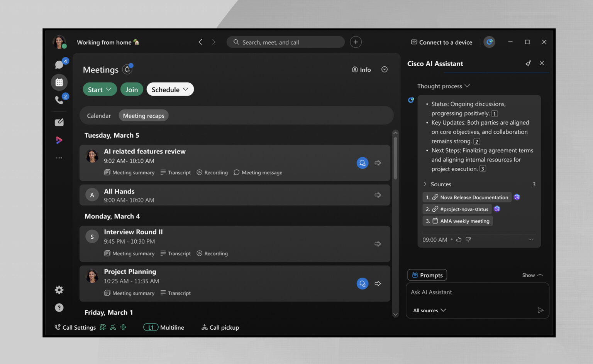Open the Nova Release Documentation link
593x364 pixels.
coord(470,197)
